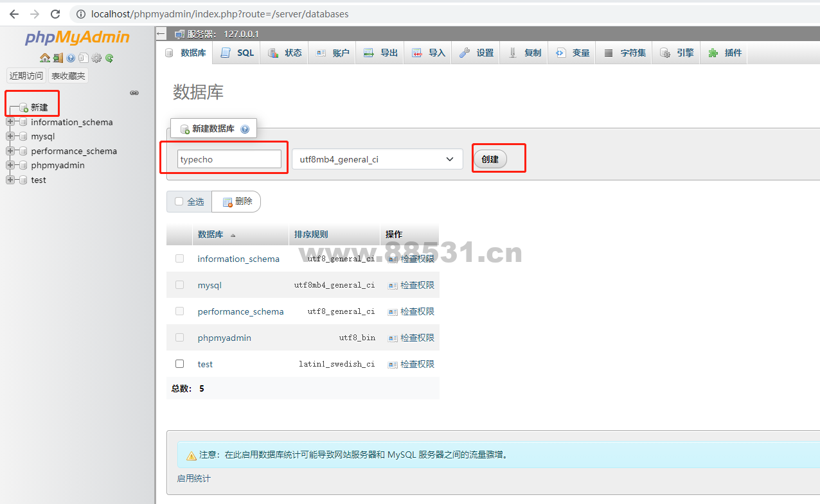Click the link-with-main-panel chain icon
The width and height of the screenshot is (820, 504).
click(x=134, y=93)
